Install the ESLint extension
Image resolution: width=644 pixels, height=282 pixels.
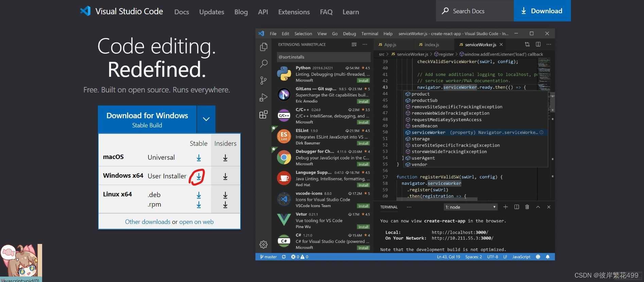[363, 143]
